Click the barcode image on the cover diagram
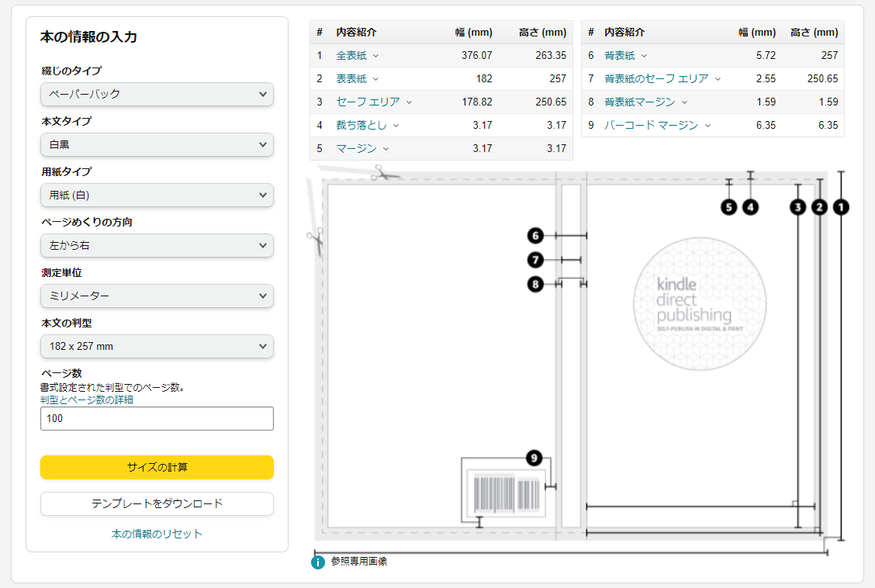 pyautogui.click(x=506, y=493)
